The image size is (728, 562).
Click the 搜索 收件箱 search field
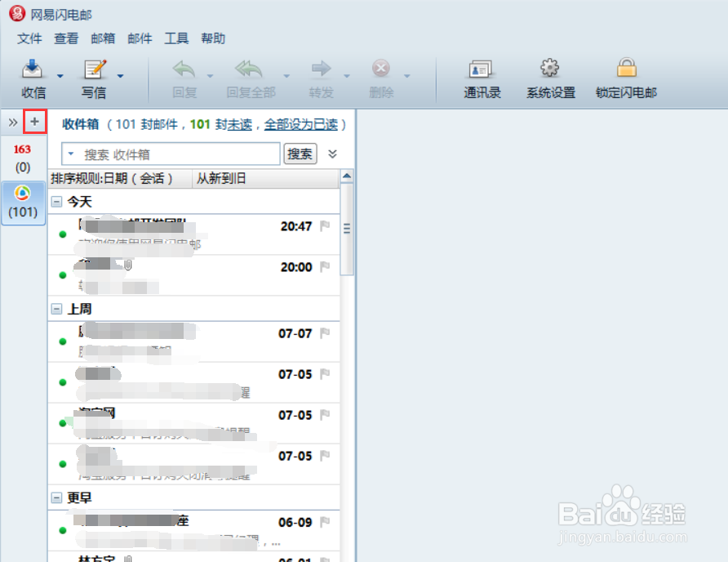tap(171, 154)
